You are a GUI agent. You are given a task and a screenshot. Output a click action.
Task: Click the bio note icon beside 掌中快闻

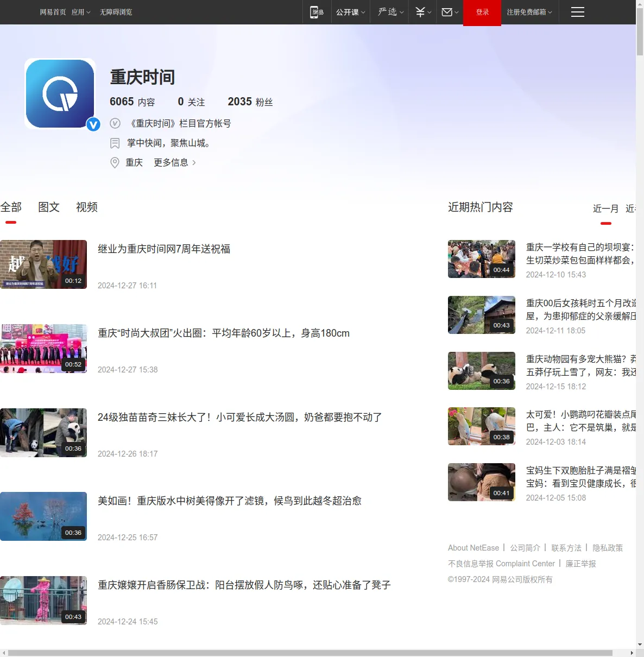tap(115, 143)
